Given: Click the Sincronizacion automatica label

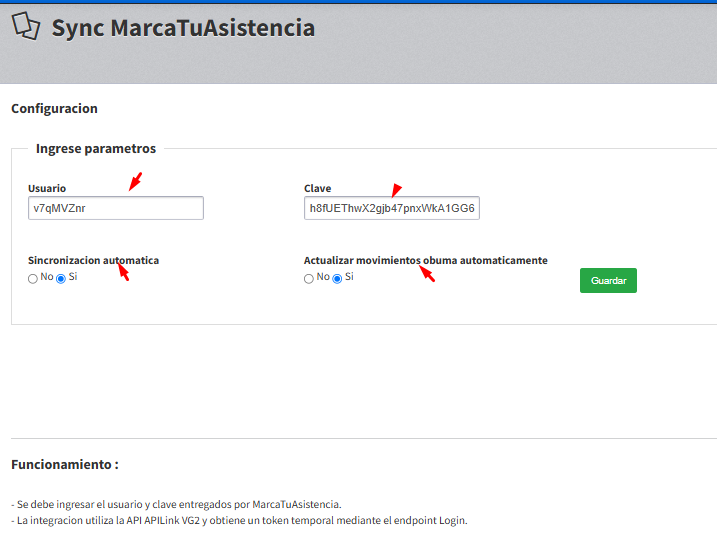Looking at the screenshot, I should coord(93,260).
